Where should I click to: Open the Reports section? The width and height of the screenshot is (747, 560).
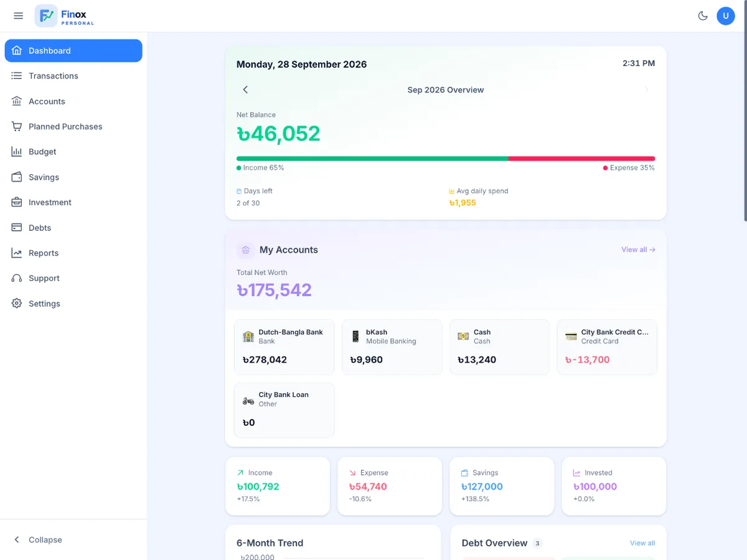click(x=73, y=253)
